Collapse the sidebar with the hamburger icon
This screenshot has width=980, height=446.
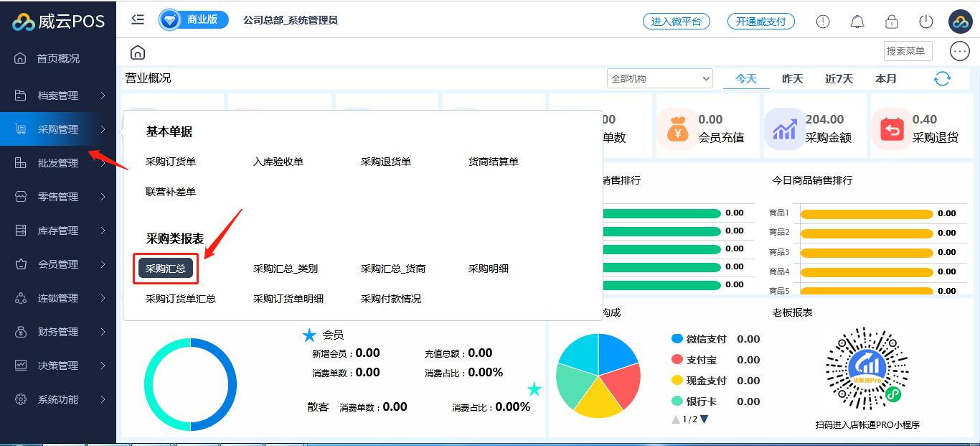pos(138,20)
